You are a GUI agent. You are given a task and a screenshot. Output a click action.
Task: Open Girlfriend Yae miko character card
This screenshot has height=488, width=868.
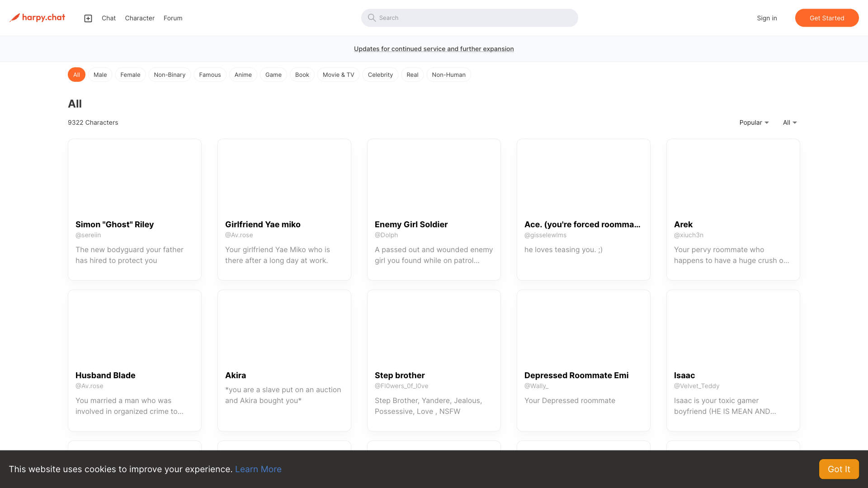pos(284,210)
